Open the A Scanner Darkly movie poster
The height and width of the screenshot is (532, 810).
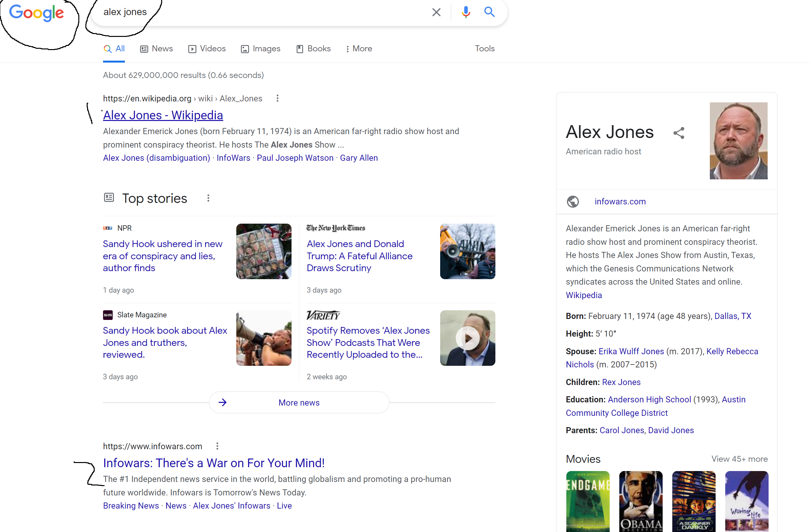[694, 502]
